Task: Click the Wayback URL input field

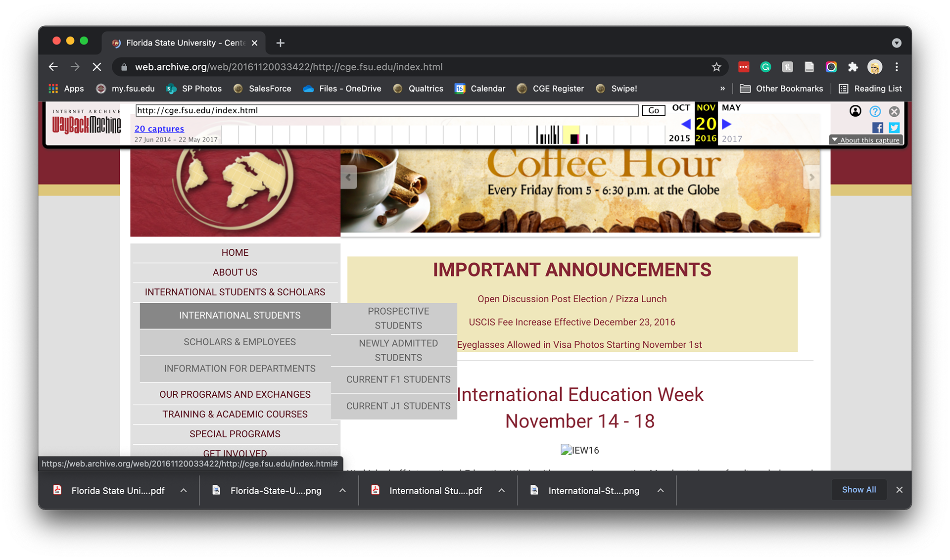Action: [x=387, y=110]
